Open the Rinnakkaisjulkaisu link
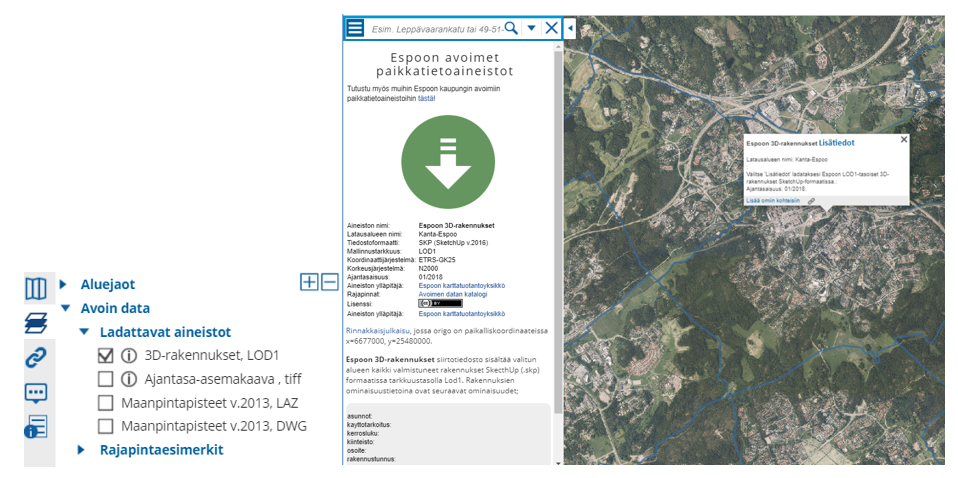Viewport: 958px width, 478px height. 376,331
